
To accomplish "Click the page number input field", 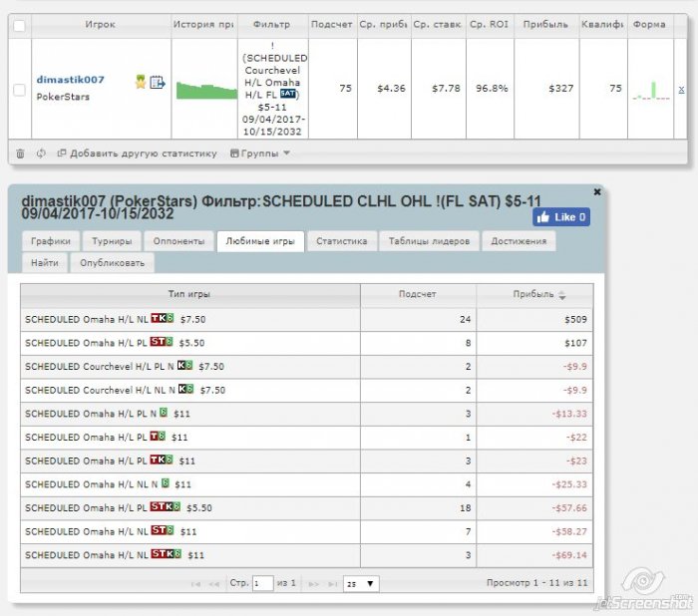I will pos(263,583).
